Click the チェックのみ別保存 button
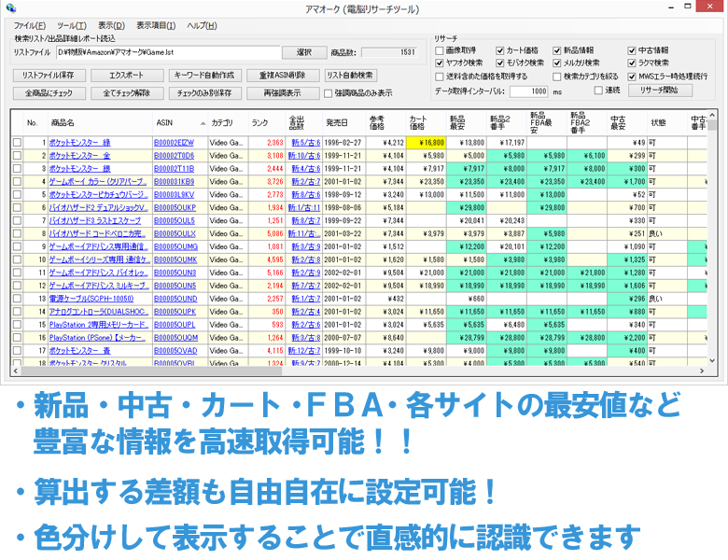728x560 pixels. (x=204, y=93)
